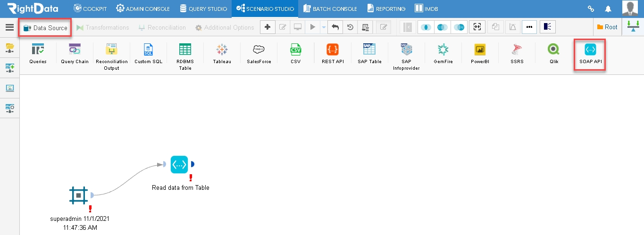Open the Transformations tab
This screenshot has height=235, width=644.
click(x=102, y=28)
